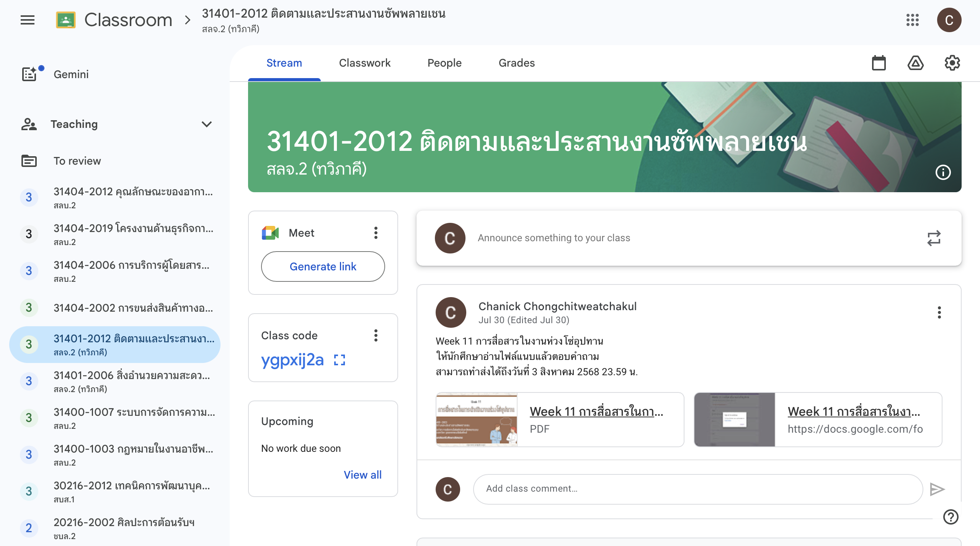Open post options for Jul 30 announcement
The width and height of the screenshot is (980, 546).
pyautogui.click(x=939, y=312)
